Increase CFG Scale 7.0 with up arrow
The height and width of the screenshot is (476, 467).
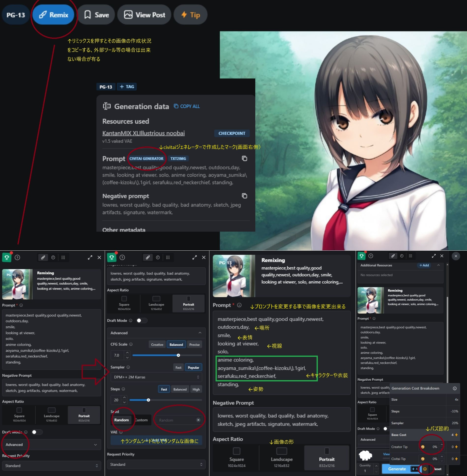127,353
